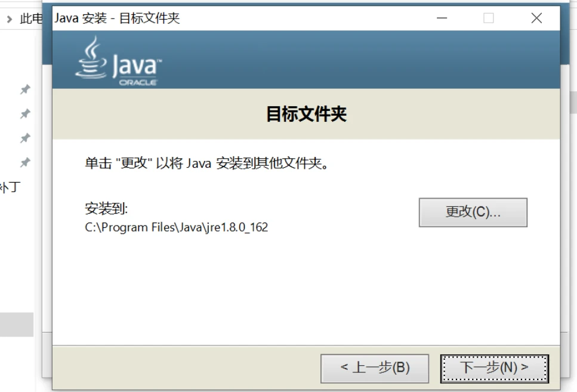Expand the breadcrumb chevron in Explorer window
This screenshot has width=577, height=392.
pyautogui.click(x=10, y=18)
